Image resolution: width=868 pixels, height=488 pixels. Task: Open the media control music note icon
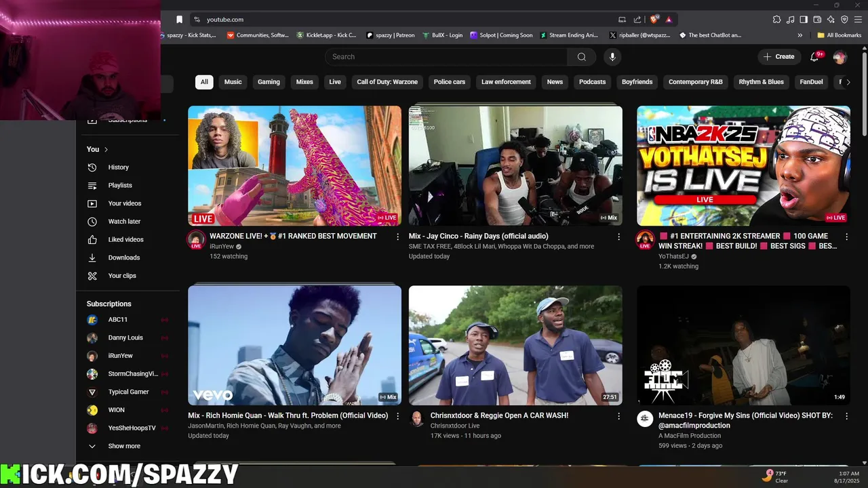790,20
